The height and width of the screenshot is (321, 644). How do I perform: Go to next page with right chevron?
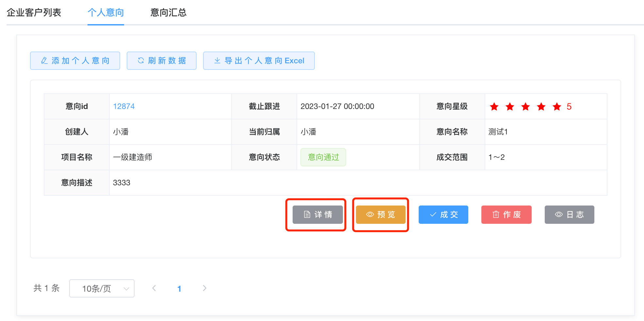pos(204,288)
